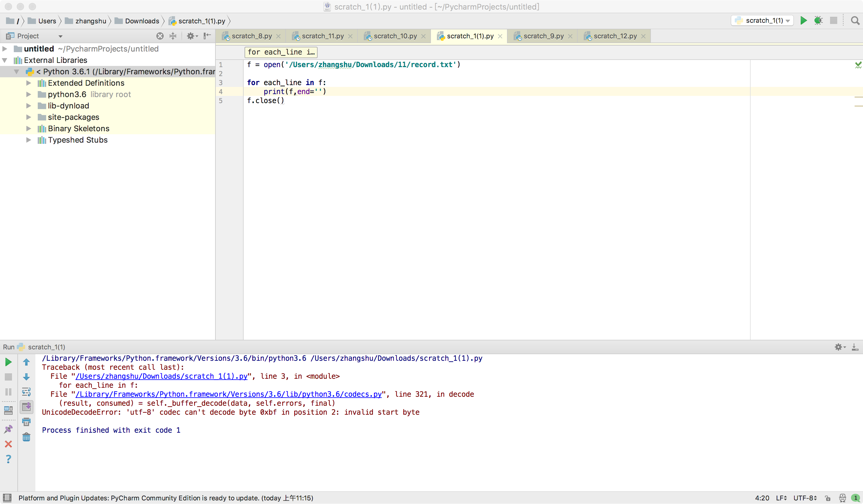The height and width of the screenshot is (504, 863).
Task: Click the PyCharm update status message
Action: [x=166, y=498]
